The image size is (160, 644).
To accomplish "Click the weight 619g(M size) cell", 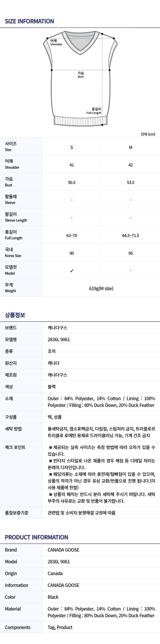I will coord(101,288).
